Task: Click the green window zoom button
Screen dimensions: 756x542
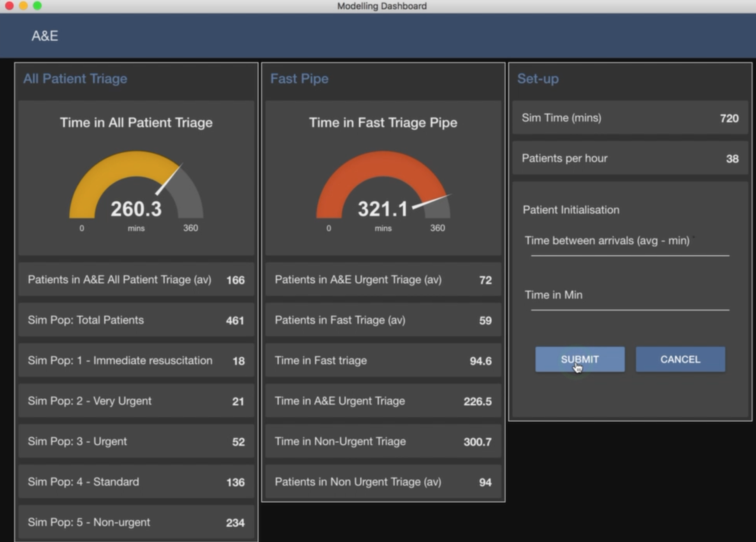Action: coord(37,5)
